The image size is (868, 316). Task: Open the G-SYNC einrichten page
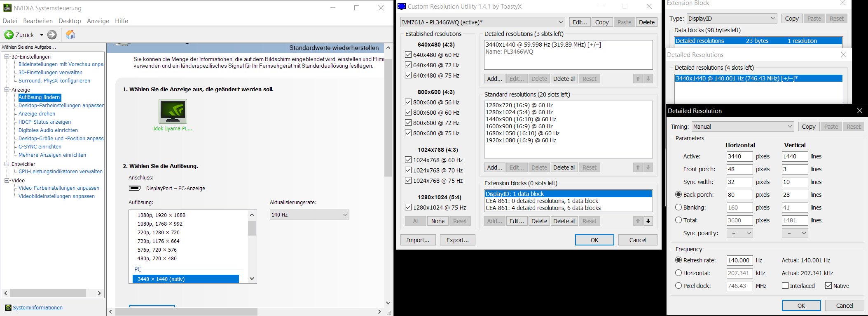(40, 147)
